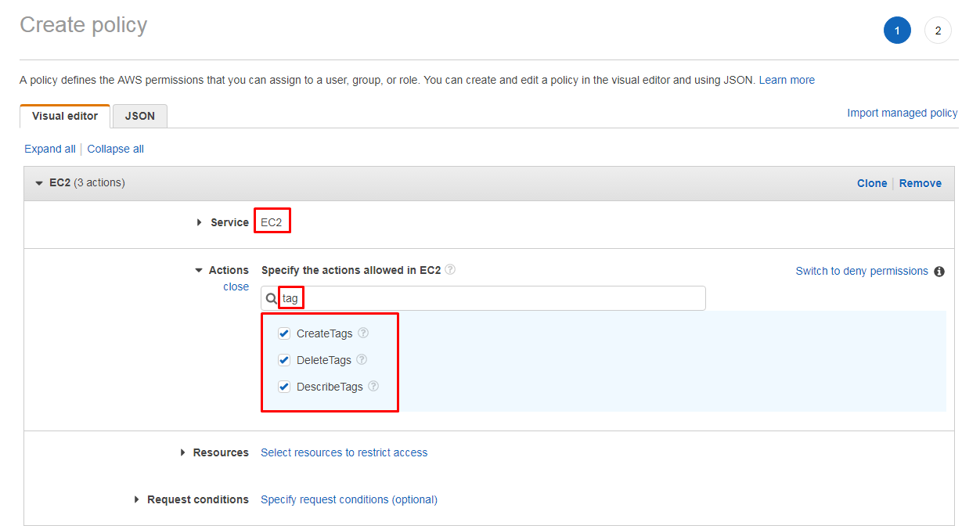Open 'Specify request conditions (optional)' link
This screenshot has width=980, height=526.
349,499
